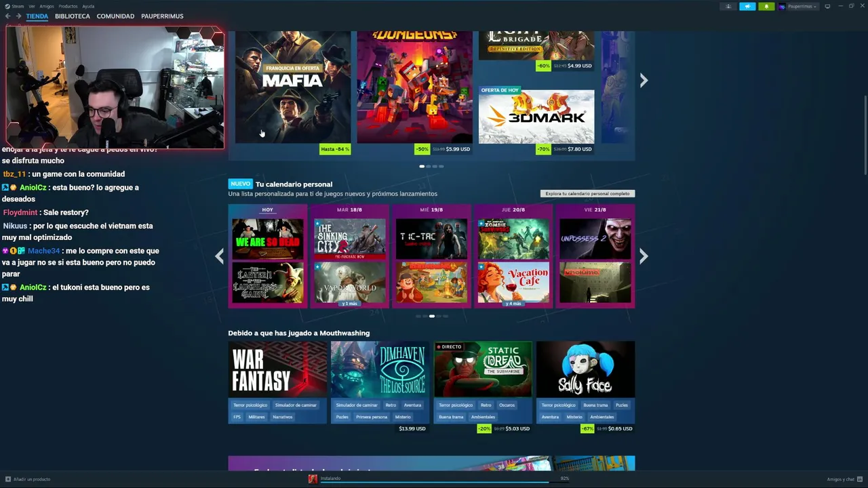Open the green notifications bell
The height and width of the screenshot is (488, 868).
[766, 6]
